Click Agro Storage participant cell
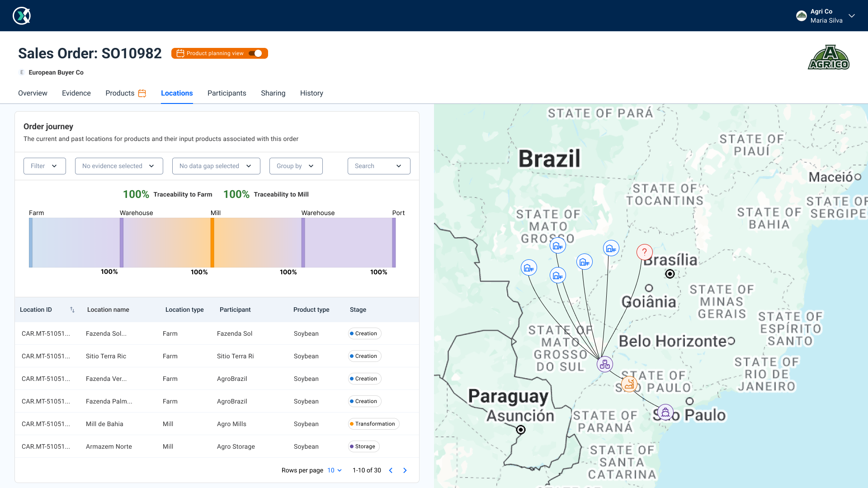The width and height of the screenshot is (868, 488). 236,446
